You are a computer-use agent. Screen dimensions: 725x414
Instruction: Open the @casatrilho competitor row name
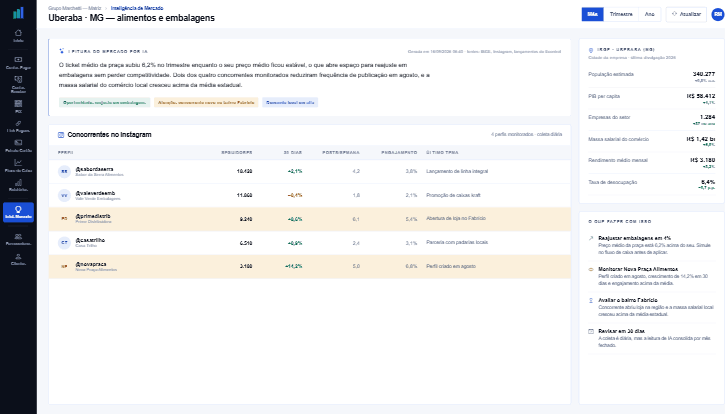90,241
